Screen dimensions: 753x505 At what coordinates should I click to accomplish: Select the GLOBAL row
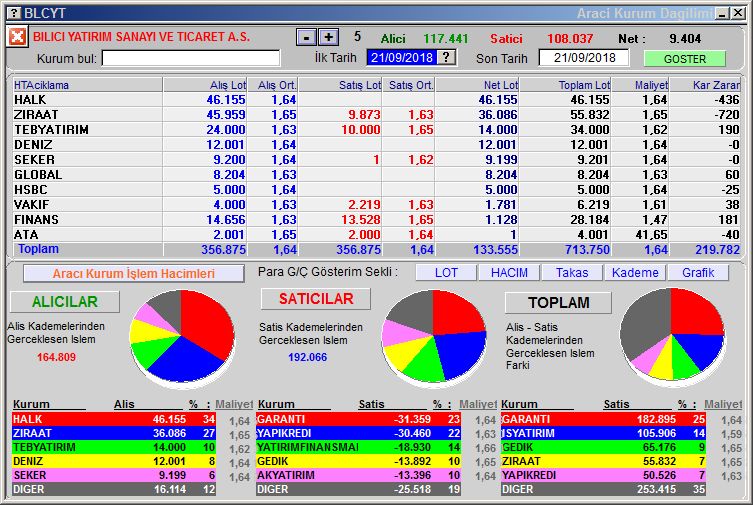coord(376,175)
